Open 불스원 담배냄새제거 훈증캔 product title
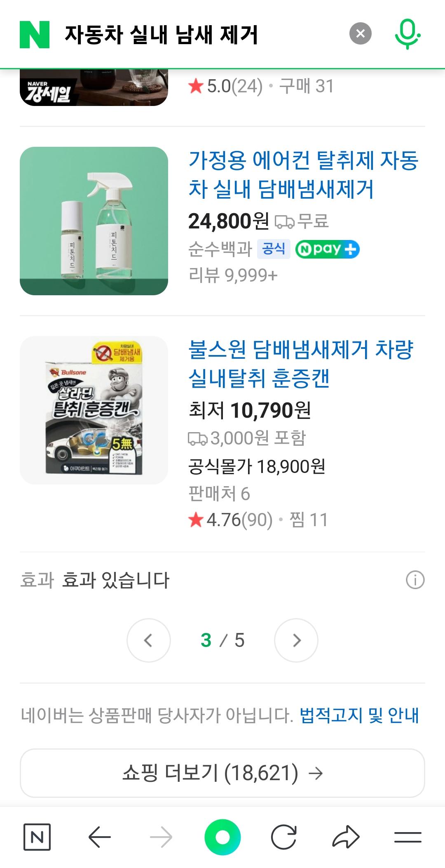Viewport: 445px width, 868px height. pyautogui.click(x=301, y=364)
